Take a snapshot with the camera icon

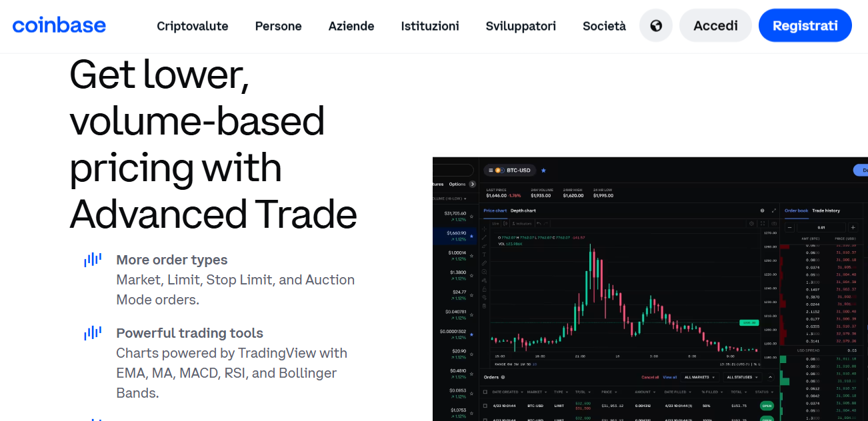tap(774, 224)
